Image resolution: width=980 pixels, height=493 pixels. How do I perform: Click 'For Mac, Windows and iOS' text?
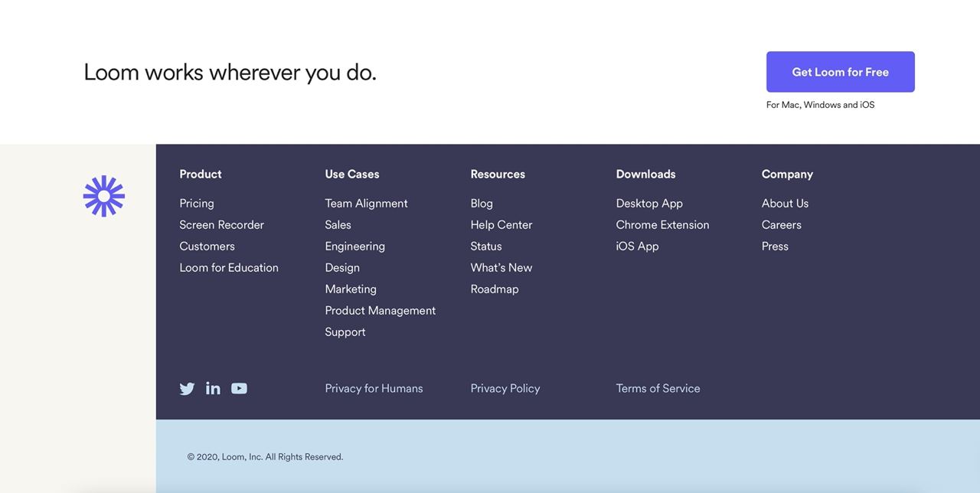[820, 105]
